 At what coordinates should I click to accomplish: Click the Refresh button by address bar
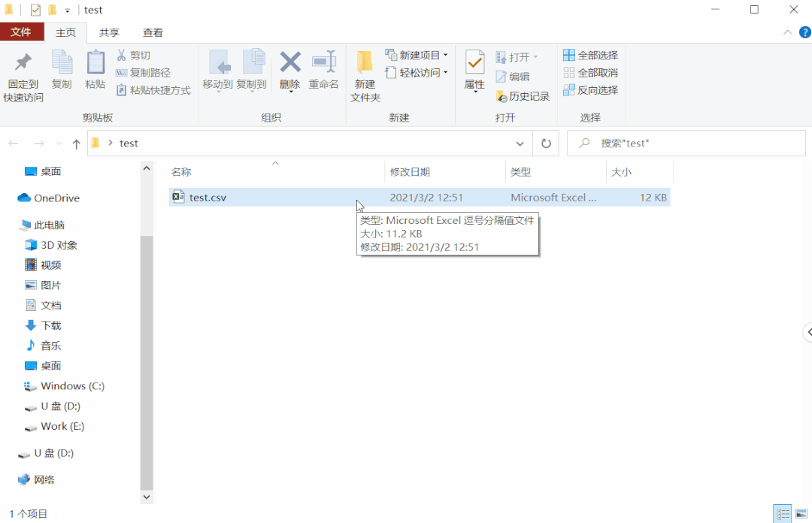click(x=546, y=144)
